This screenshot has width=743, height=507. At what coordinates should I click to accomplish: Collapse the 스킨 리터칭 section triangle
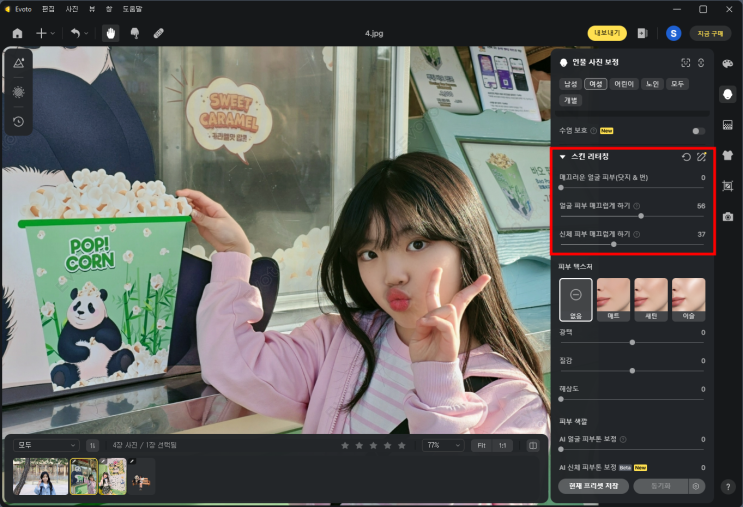click(562, 157)
